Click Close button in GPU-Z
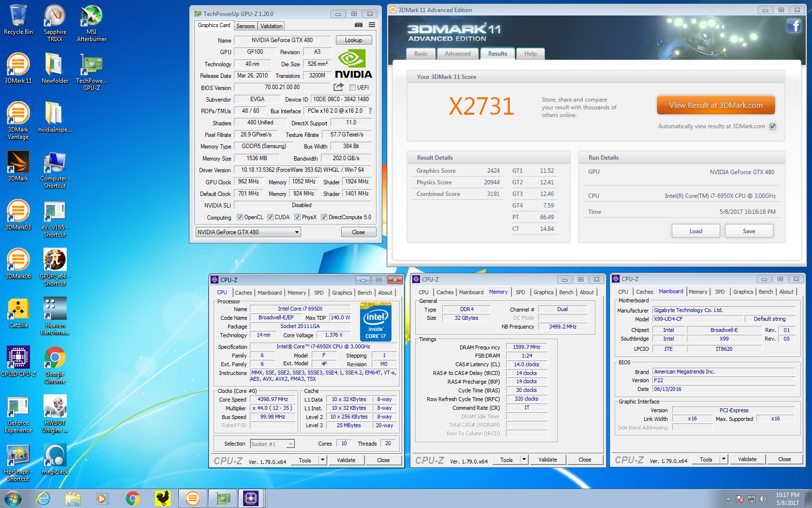 [358, 232]
